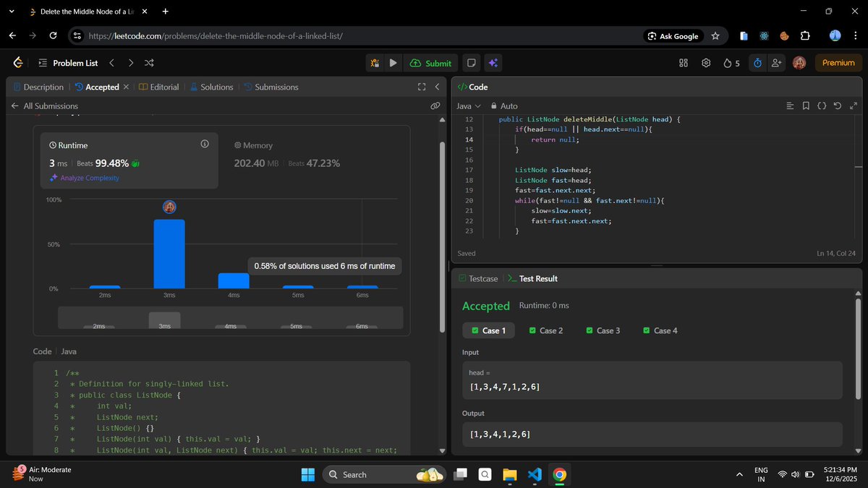Close the Accepted tab
Image resolution: width=868 pixels, height=488 pixels.
click(x=126, y=87)
